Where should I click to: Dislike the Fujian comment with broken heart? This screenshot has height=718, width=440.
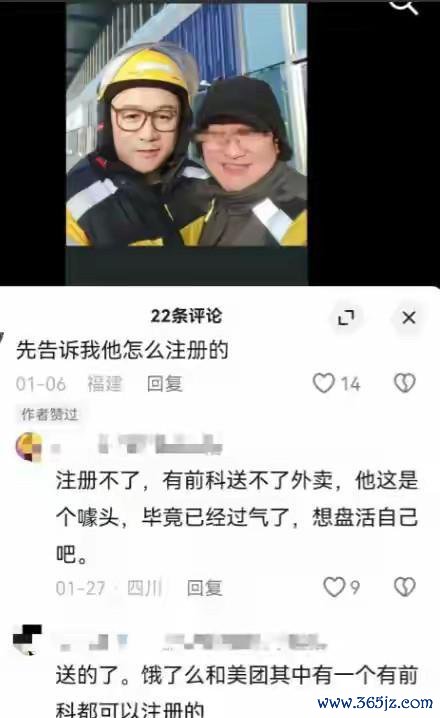pyautogui.click(x=405, y=383)
